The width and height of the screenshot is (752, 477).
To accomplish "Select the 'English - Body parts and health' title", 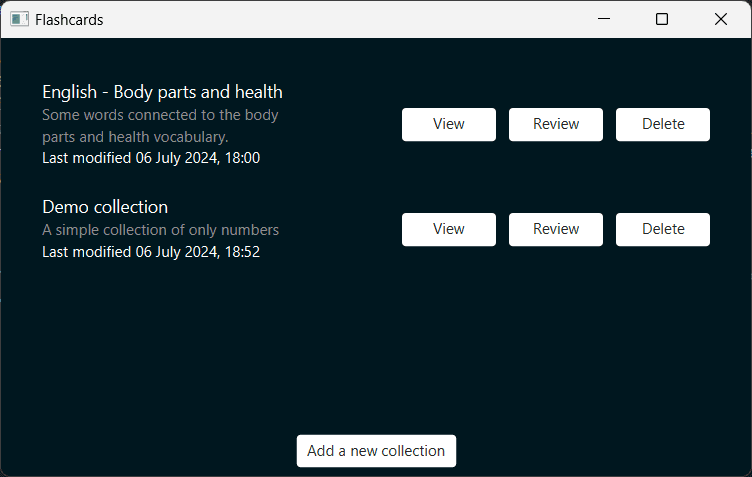I will [x=162, y=92].
